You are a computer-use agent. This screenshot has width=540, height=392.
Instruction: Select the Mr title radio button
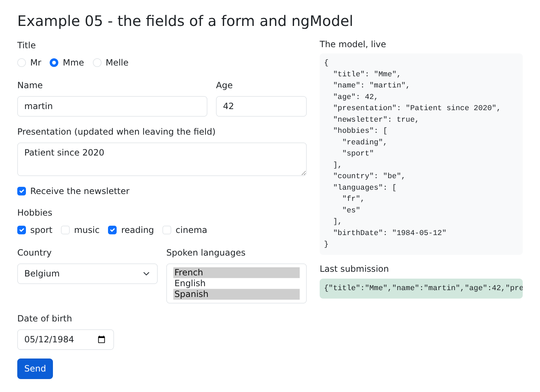coord(22,63)
